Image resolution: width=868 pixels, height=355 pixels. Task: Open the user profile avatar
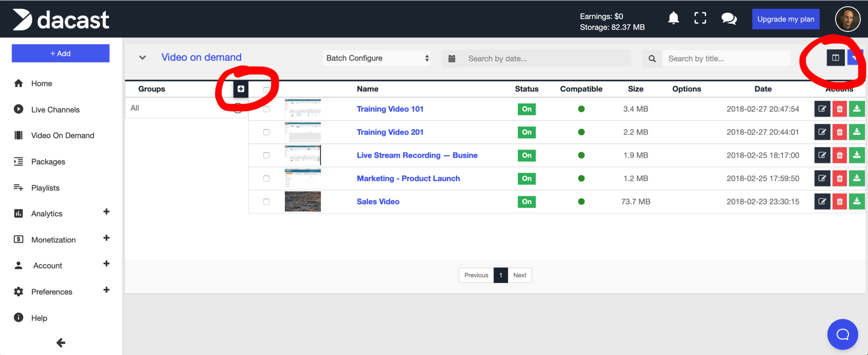point(848,19)
